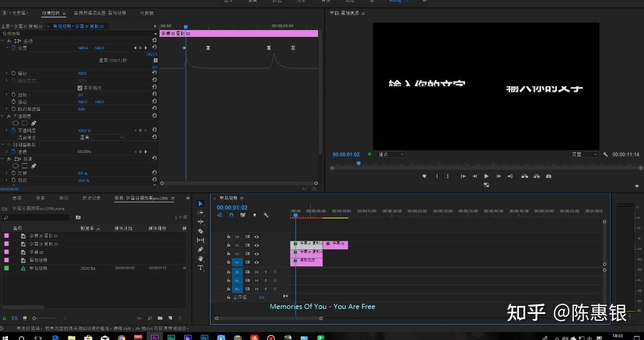Select the Type tool
The width and height of the screenshot is (644, 340).
200,267
